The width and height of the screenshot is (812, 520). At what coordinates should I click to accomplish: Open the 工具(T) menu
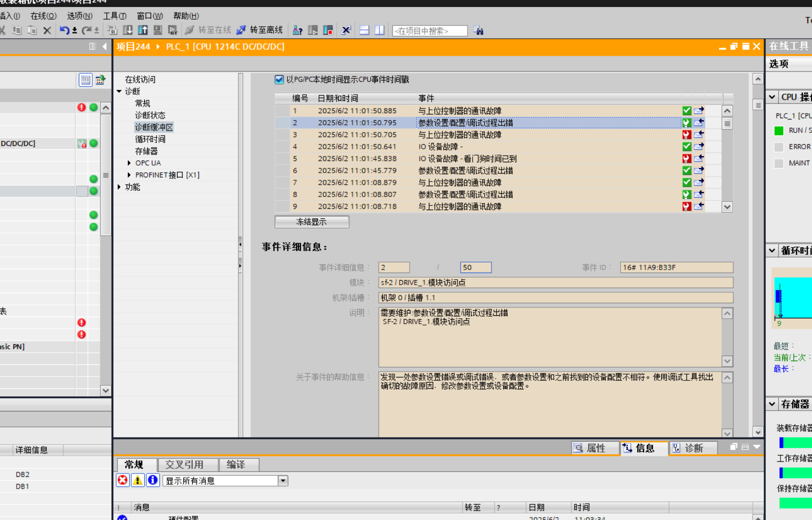(x=114, y=16)
